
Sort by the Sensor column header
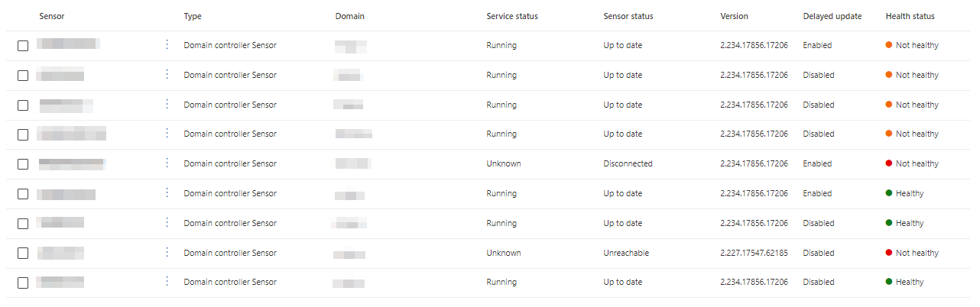click(x=50, y=16)
